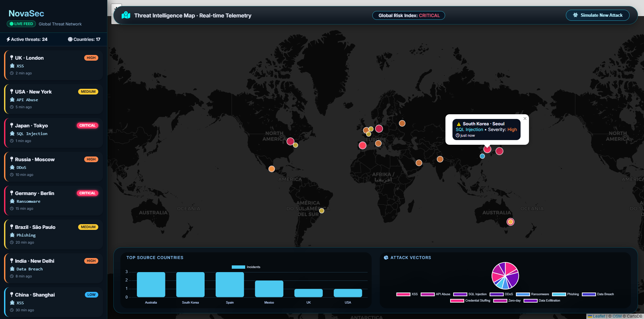This screenshot has width=644, height=319.
Task: Open the Leaflet attribution link
Action: pos(599,316)
